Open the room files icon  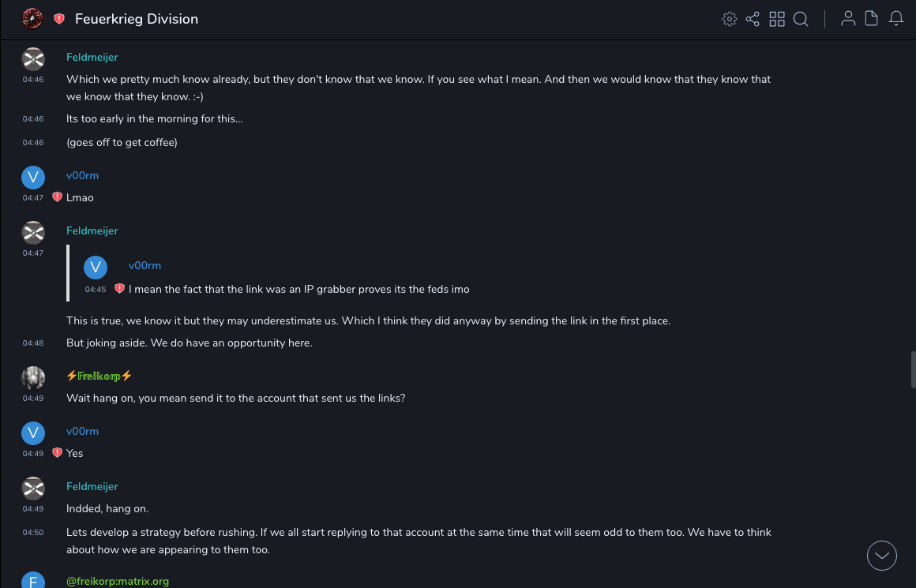872,19
